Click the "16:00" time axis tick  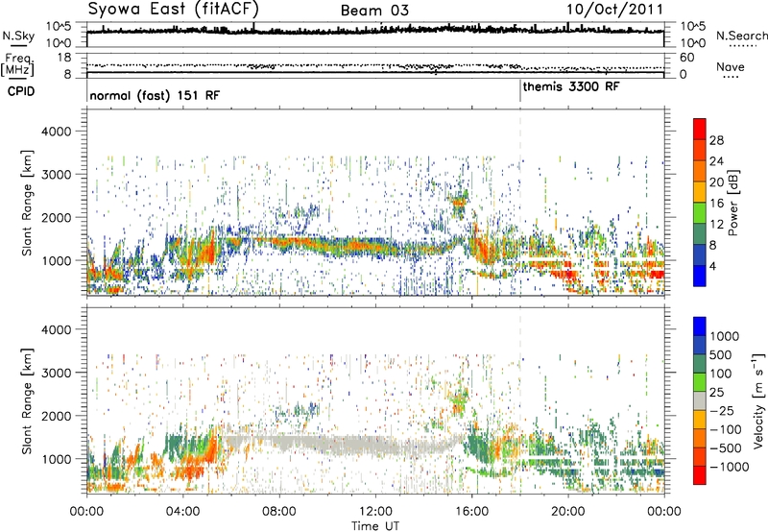[x=471, y=512]
